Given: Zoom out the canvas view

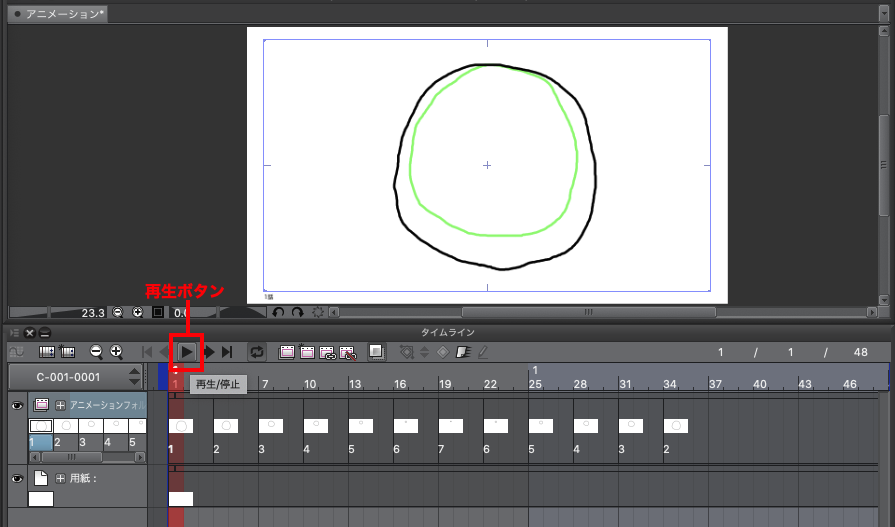Looking at the screenshot, I should pos(118,312).
